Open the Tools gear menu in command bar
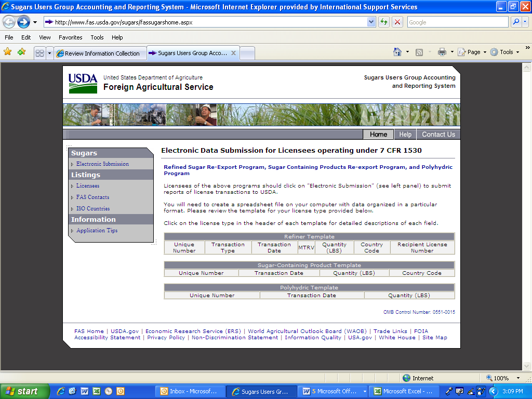The image size is (532, 399). 504,52
